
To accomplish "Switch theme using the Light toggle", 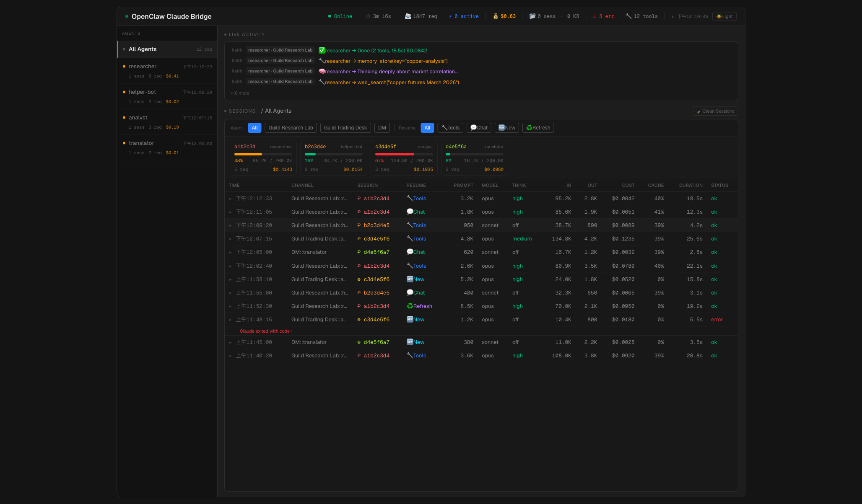I will point(724,16).
